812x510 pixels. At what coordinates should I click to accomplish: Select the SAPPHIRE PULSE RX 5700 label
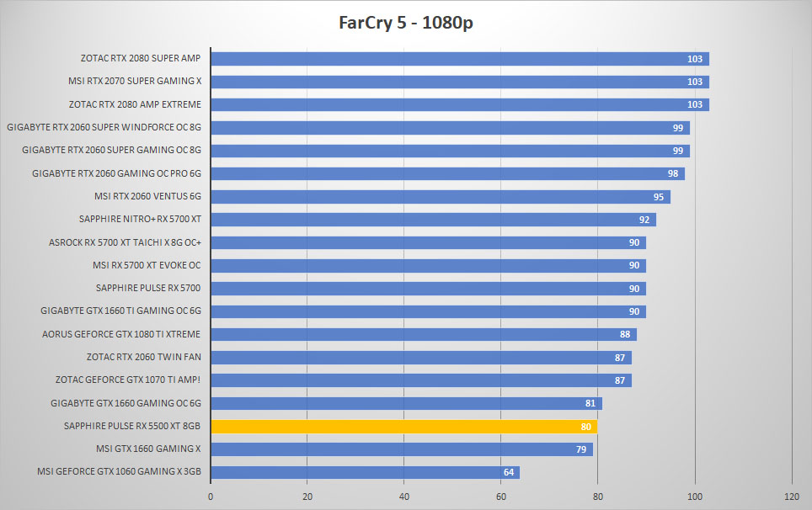pyautogui.click(x=148, y=288)
